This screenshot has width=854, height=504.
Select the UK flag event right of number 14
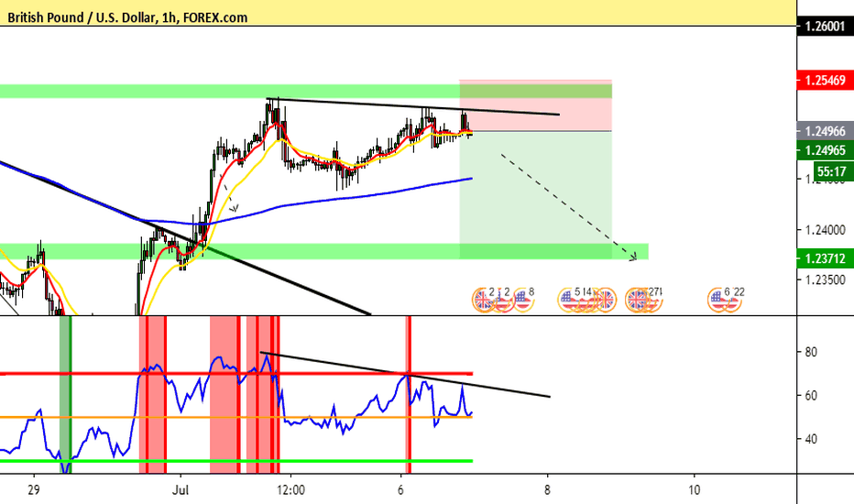[x=606, y=301]
